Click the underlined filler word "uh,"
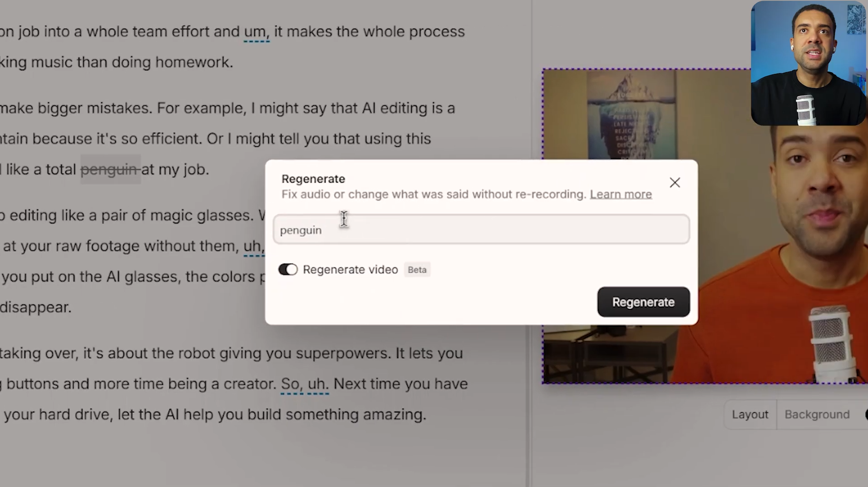 (x=252, y=246)
